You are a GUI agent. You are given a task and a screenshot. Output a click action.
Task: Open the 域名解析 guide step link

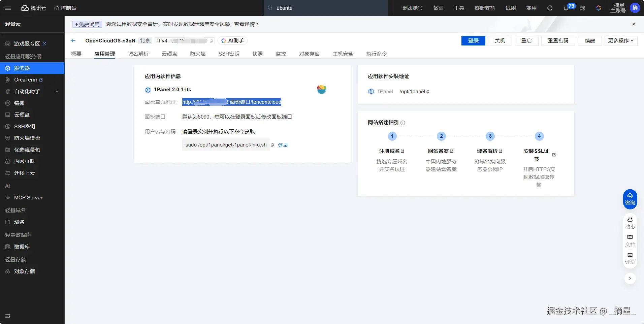pos(490,151)
